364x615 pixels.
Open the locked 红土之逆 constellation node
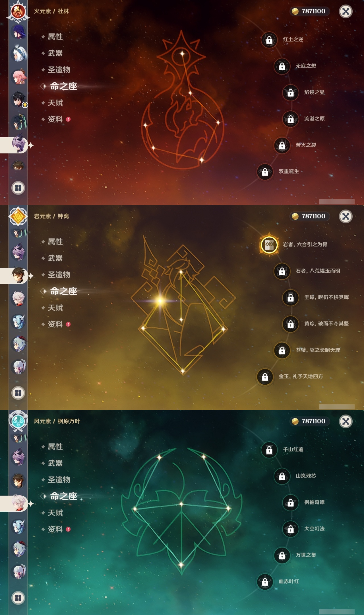tap(269, 40)
